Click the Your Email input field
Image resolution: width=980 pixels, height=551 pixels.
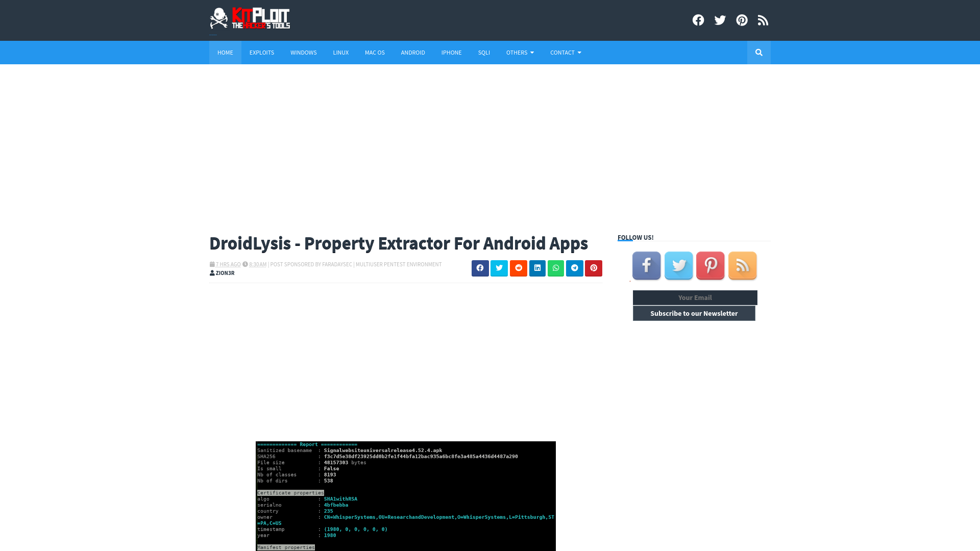coord(695,297)
